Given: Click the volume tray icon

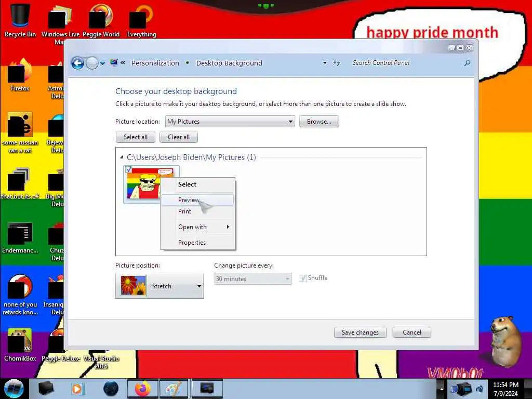Looking at the screenshot, I should point(480,389).
